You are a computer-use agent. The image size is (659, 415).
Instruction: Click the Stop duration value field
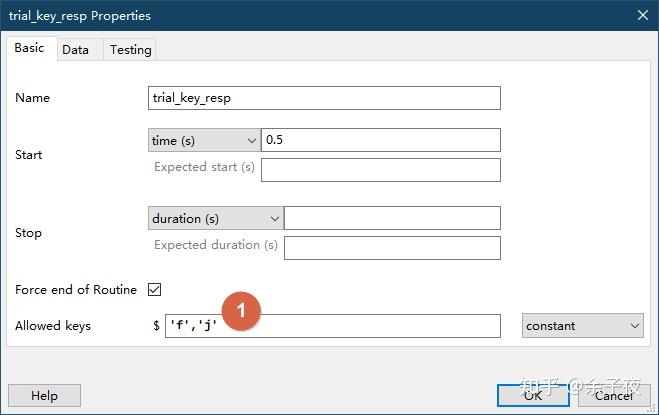tap(392, 219)
